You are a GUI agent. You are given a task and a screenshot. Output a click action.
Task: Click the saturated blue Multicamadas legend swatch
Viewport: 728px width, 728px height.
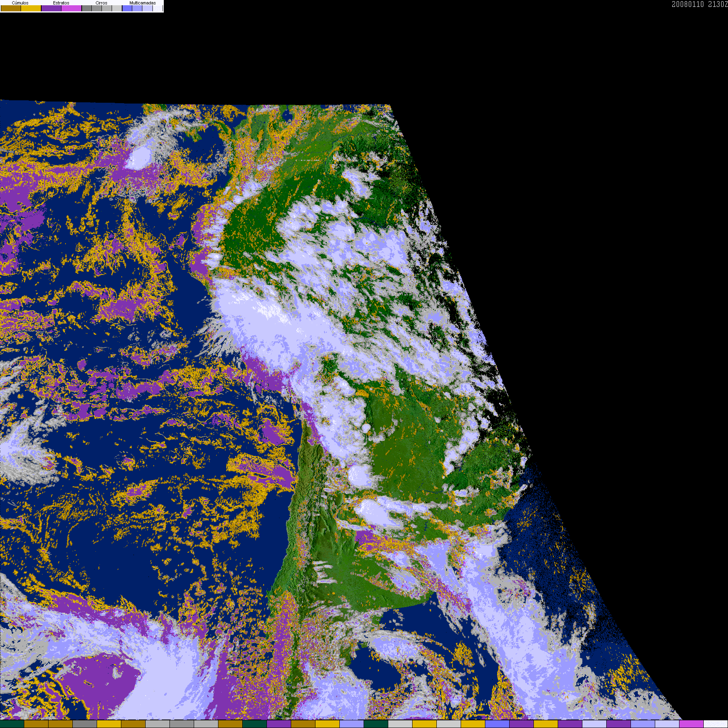coord(127,8)
